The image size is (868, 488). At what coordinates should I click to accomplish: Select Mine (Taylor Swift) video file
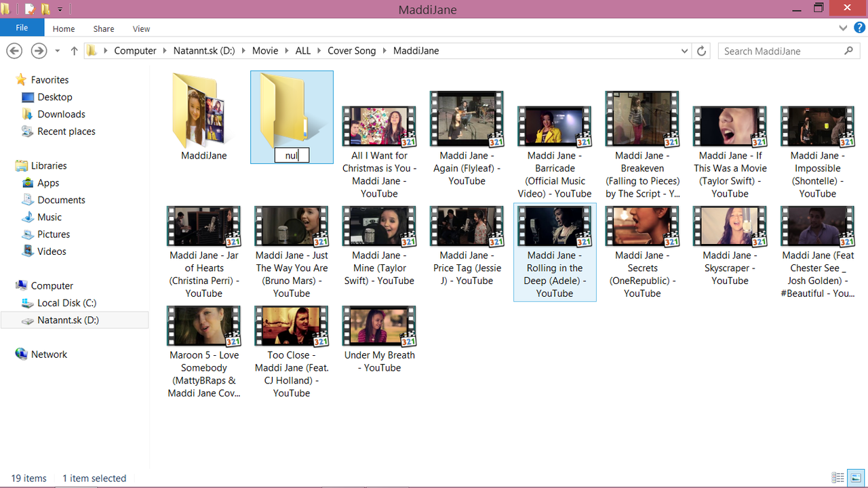[x=379, y=245]
